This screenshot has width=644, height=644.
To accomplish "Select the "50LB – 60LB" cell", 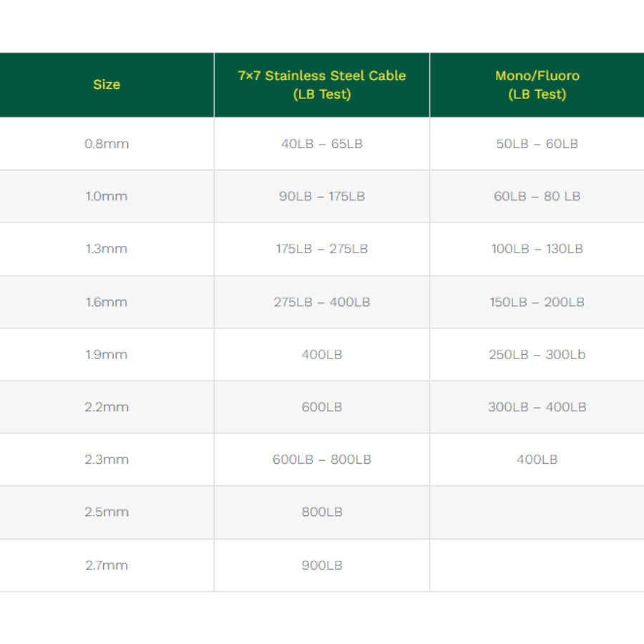I will coord(537,144).
